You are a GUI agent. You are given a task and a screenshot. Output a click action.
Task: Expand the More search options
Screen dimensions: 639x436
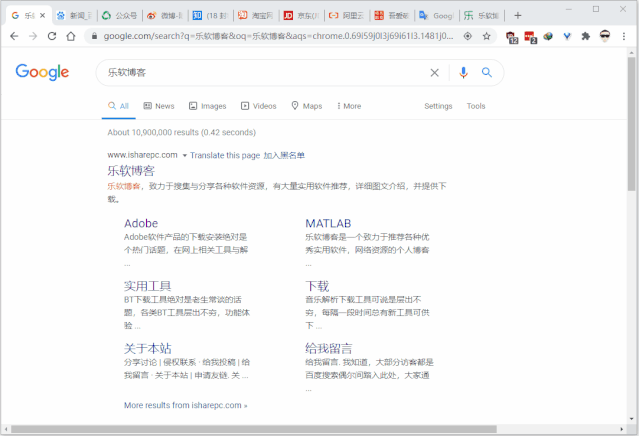click(349, 106)
